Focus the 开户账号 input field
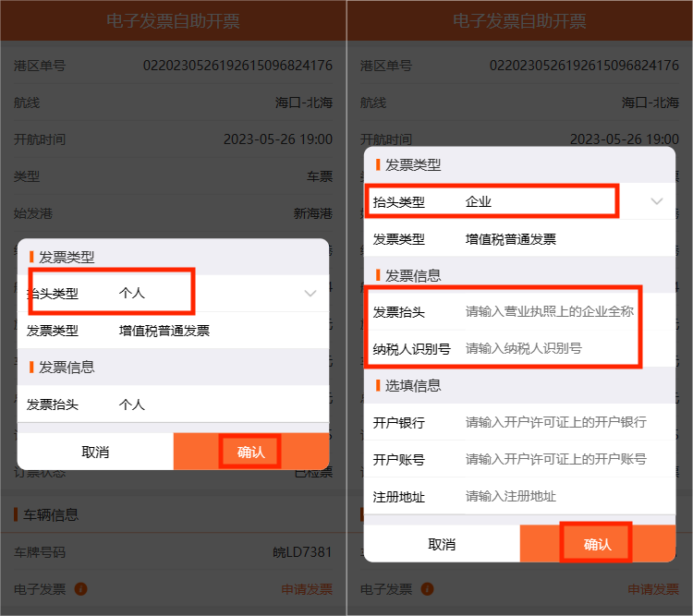This screenshot has height=616, width=693. point(554,460)
